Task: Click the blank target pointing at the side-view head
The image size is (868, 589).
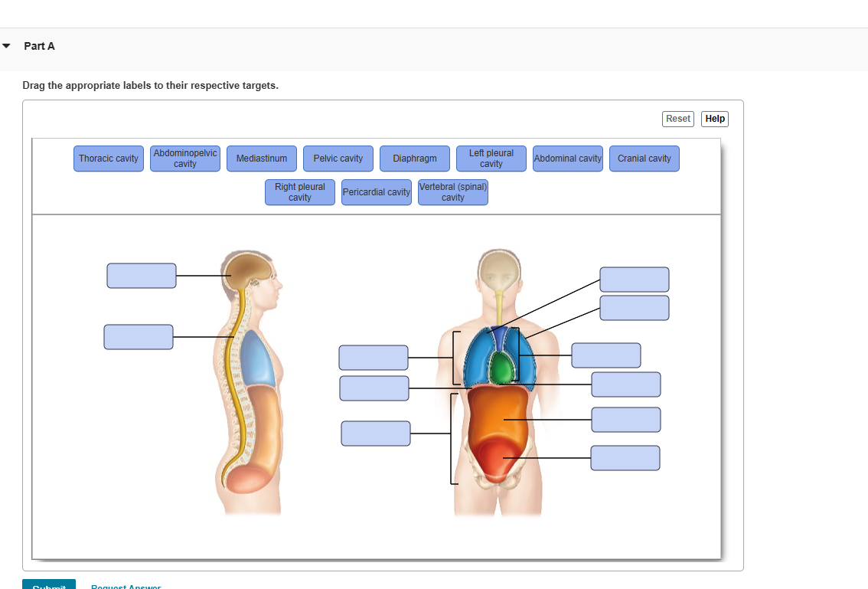Action: tap(142, 276)
